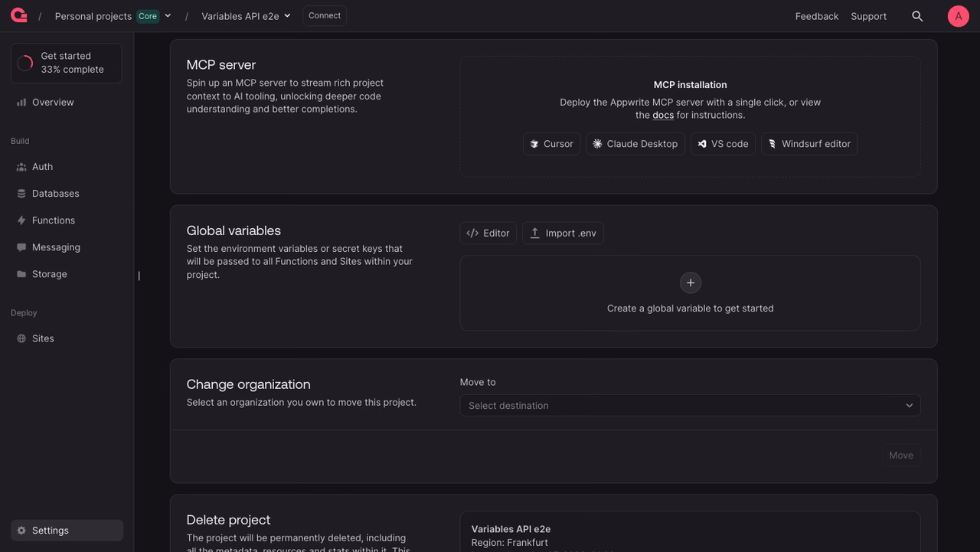Go to Auth in the sidebar
Viewport: 980px width, 552px height.
point(67,167)
